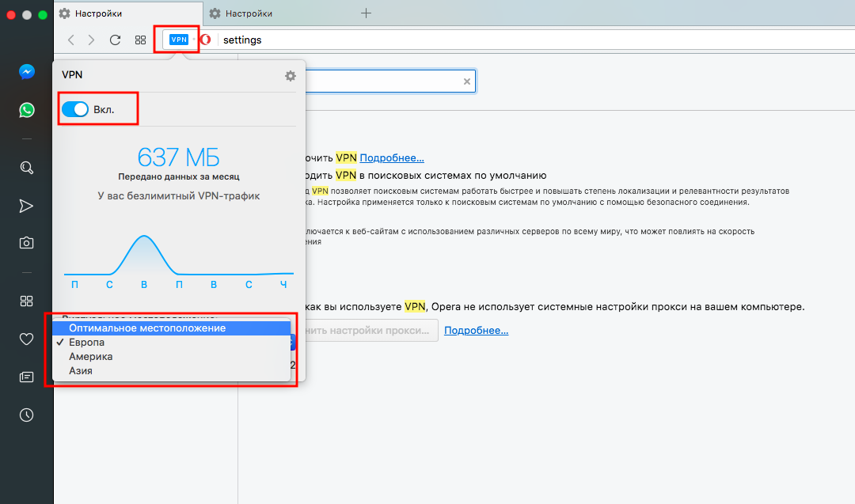Open the Подробнее link beside proxy settings
The width and height of the screenshot is (855, 504).
coord(476,330)
